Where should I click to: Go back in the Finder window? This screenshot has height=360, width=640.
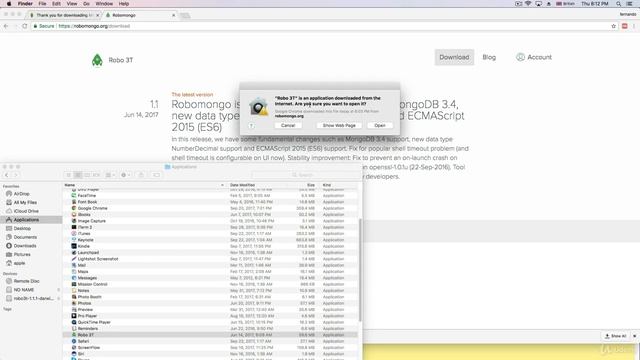pyautogui.click(x=7, y=175)
